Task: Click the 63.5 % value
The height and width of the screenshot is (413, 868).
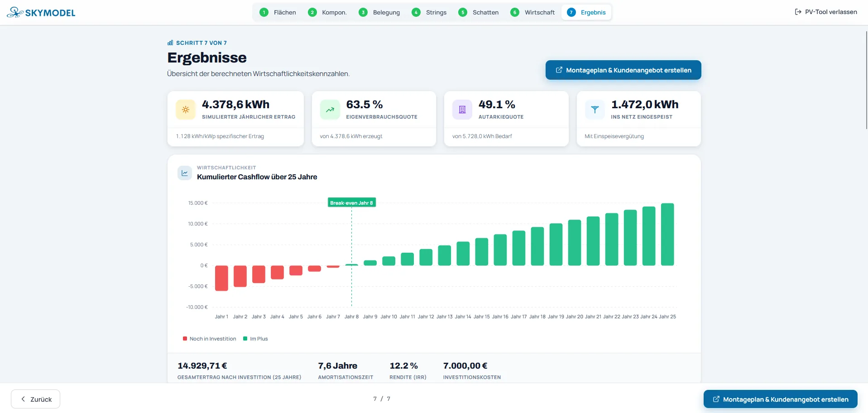Action: (364, 104)
